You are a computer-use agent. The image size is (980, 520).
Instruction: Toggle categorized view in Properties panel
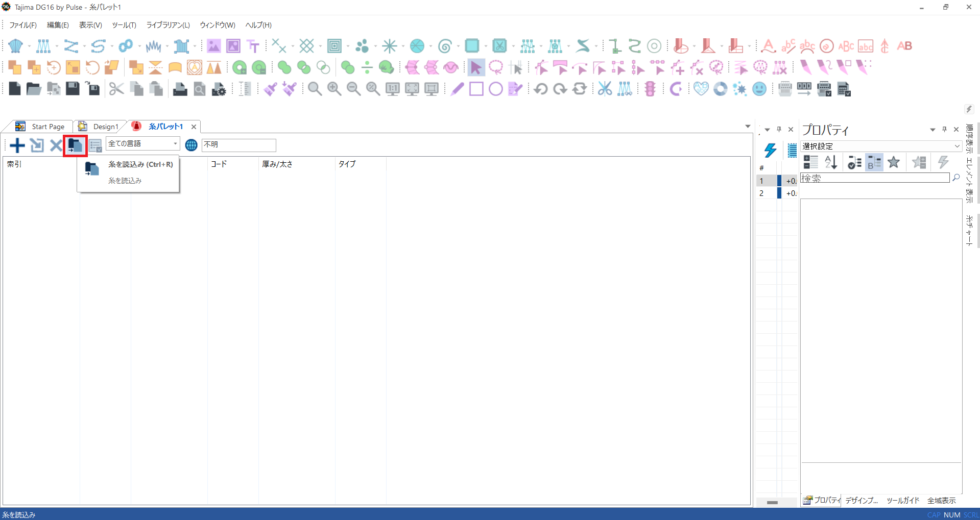pos(810,162)
